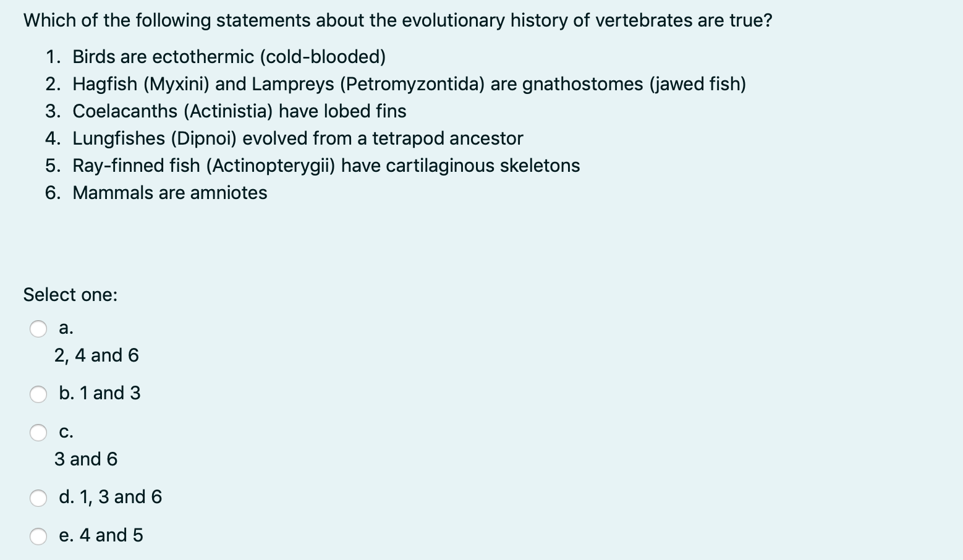Choose radio button for option c
Image resolution: width=963 pixels, height=560 pixels.
38,433
